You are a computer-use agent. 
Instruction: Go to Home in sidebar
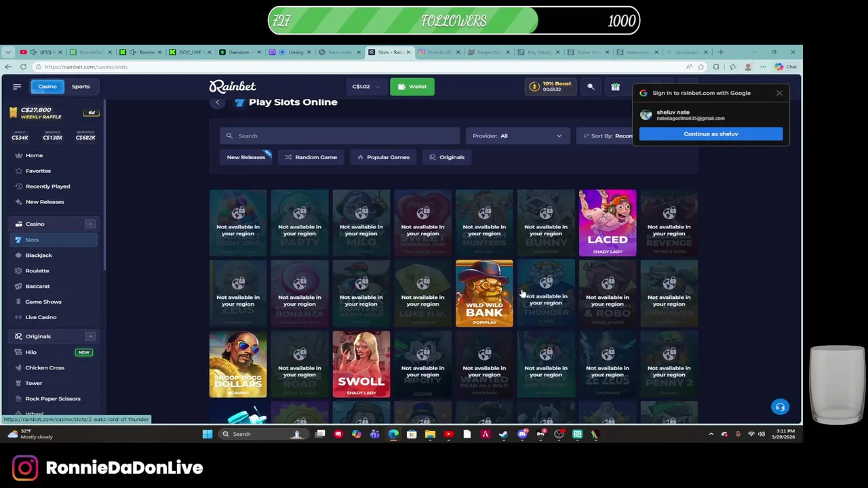coord(34,155)
